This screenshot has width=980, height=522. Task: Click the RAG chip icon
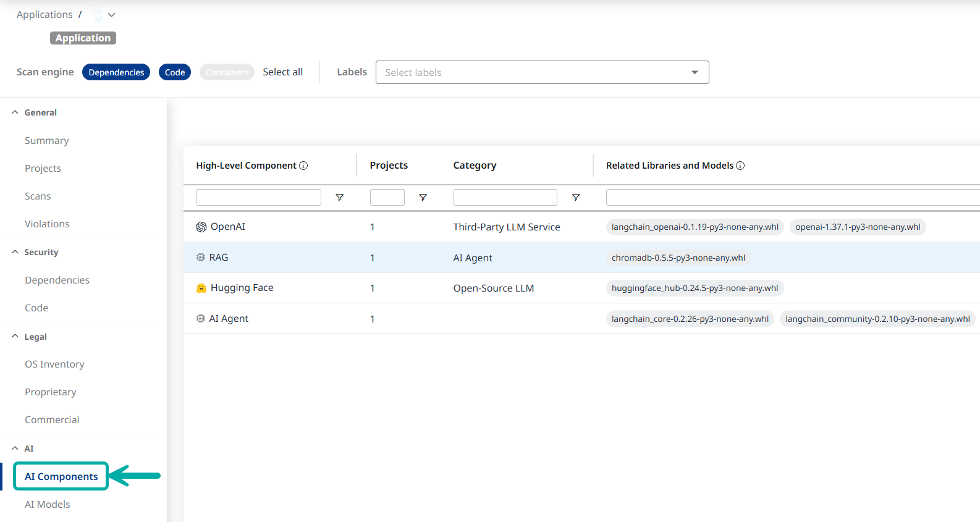[x=201, y=258]
